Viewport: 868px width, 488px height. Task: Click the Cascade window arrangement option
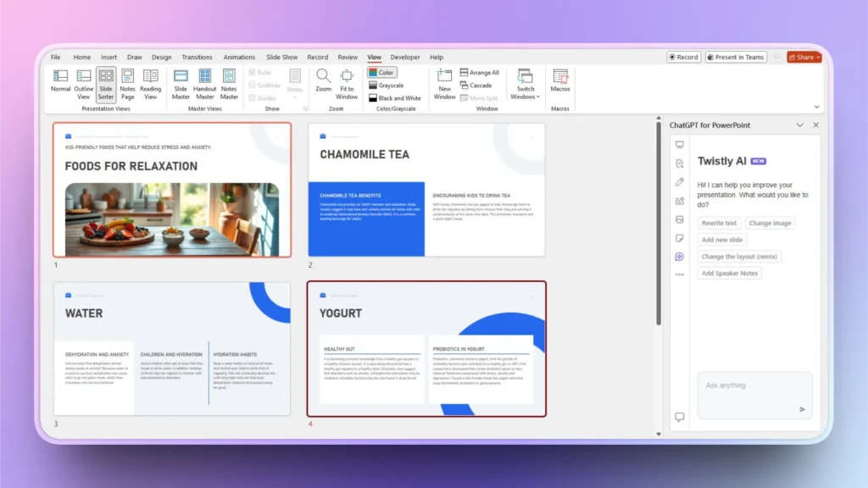click(477, 85)
